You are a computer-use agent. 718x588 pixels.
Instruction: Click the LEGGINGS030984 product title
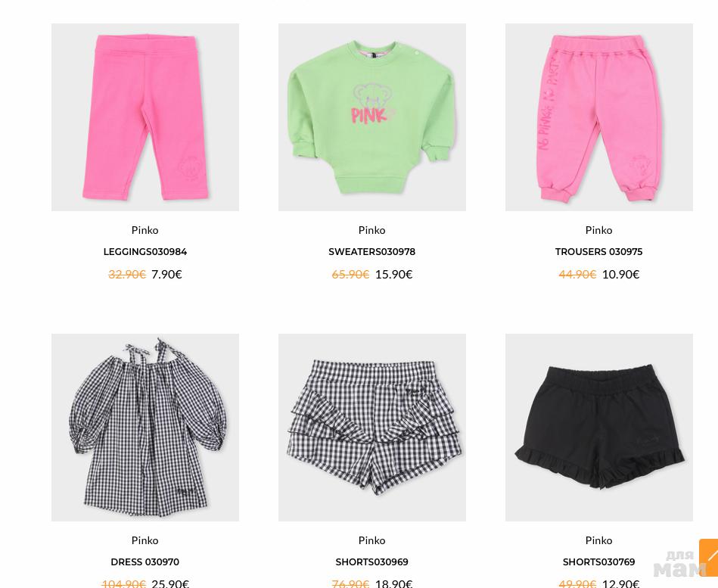click(145, 252)
